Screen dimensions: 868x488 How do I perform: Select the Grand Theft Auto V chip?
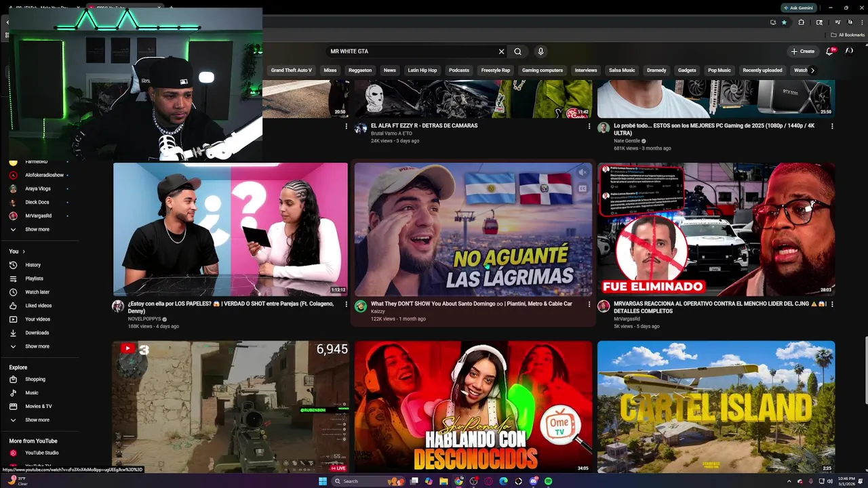pos(292,70)
